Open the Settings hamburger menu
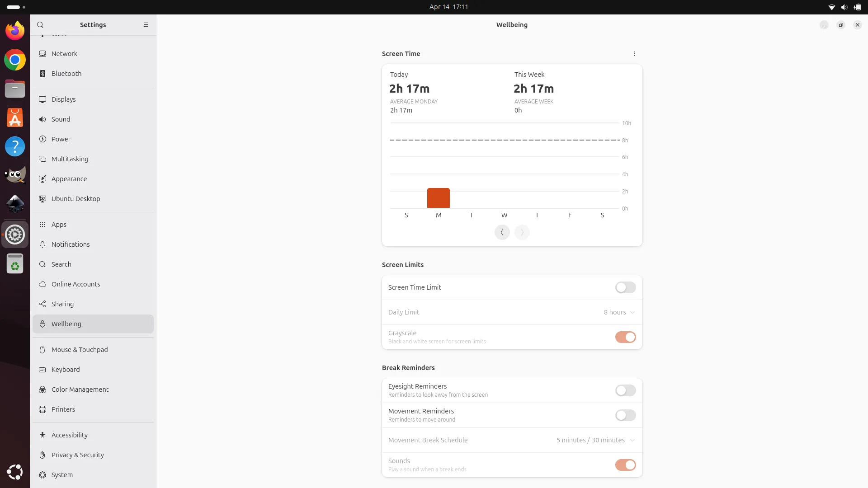The width and height of the screenshot is (868, 488). click(x=146, y=25)
